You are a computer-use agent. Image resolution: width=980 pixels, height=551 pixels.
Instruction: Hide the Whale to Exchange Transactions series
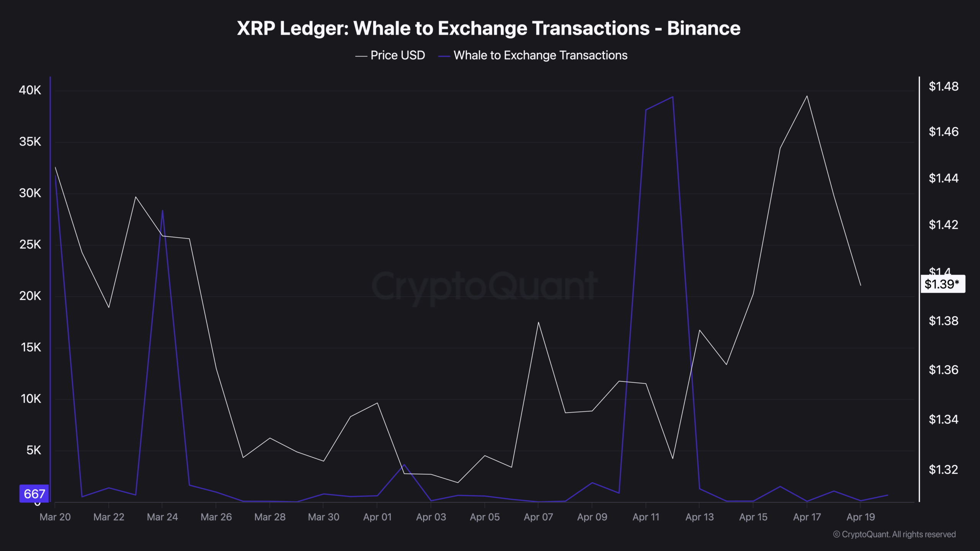click(x=540, y=55)
